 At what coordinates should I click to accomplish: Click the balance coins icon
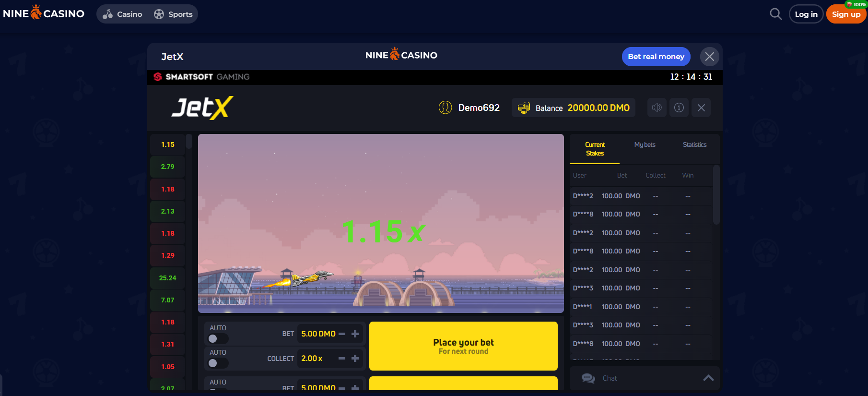tap(524, 108)
